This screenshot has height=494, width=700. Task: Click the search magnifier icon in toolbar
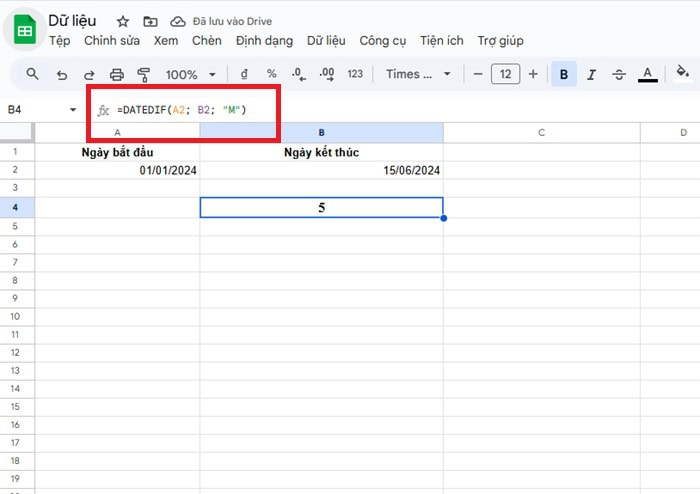click(33, 74)
